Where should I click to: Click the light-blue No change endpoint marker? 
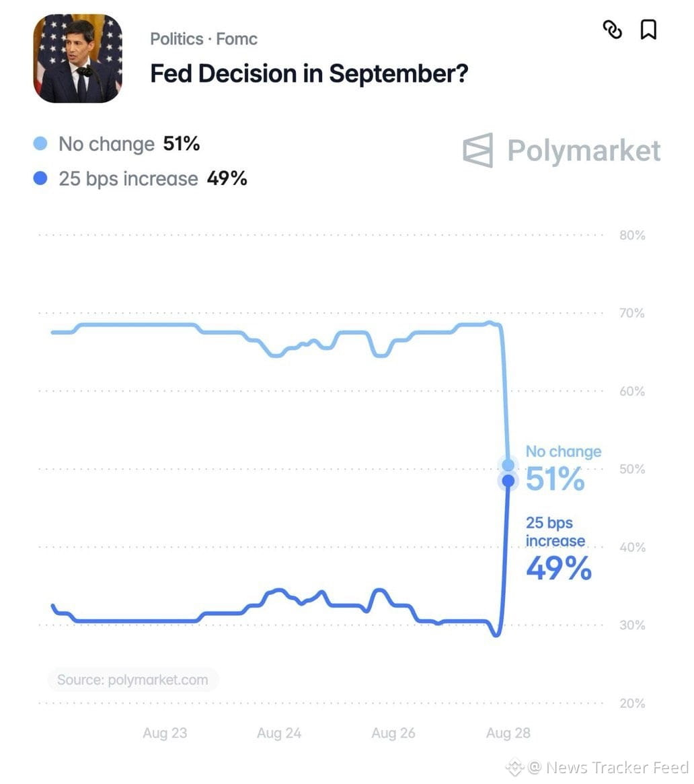pyautogui.click(x=508, y=465)
